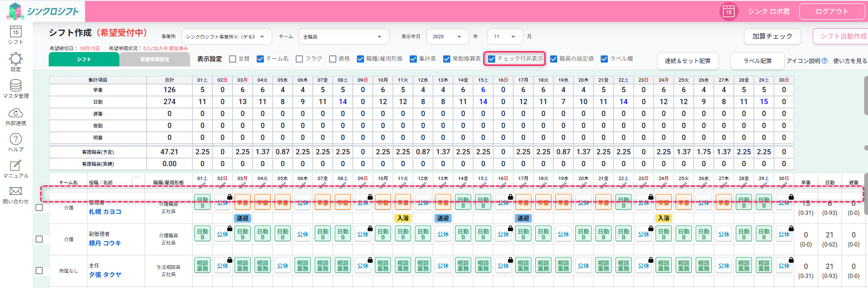868x288 pixels.
Task: Open the 設定 gear icon
Action: [16, 59]
